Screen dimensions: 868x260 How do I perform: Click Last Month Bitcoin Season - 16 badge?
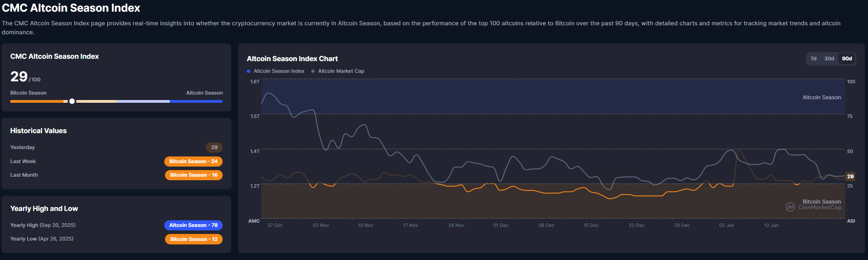coord(193,175)
